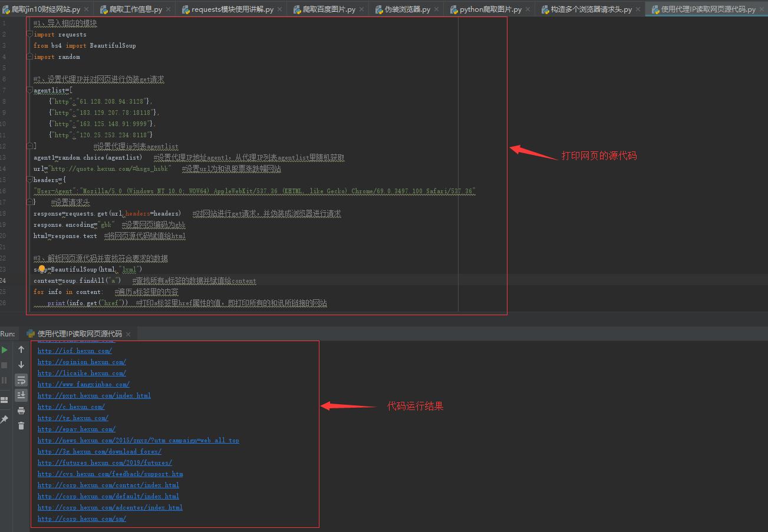Screen dimensions: 768x532
Task: Clear console with the trash icon
Action: [x=21, y=426]
